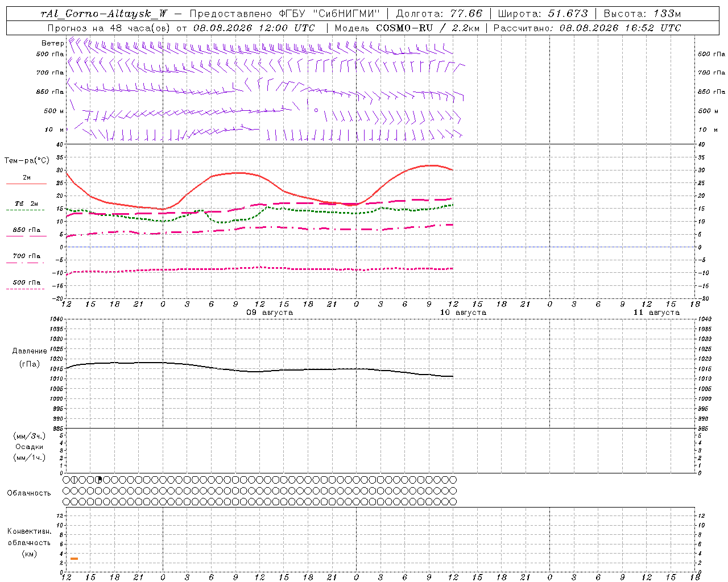Click the 10 августа date label
Image resolution: width=728 pixels, height=582 pixels.
click(x=463, y=313)
